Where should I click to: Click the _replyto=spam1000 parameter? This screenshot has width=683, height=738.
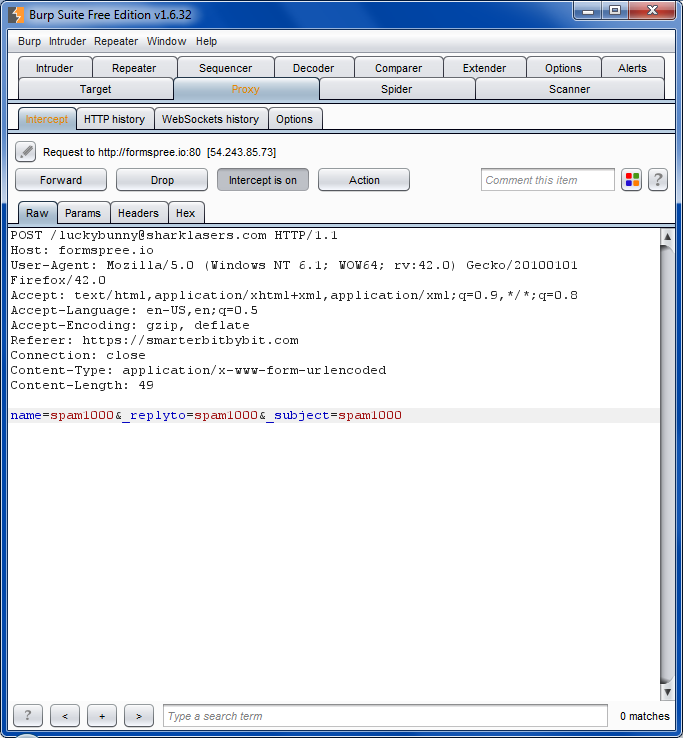pyautogui.click(x=190, y=415)
